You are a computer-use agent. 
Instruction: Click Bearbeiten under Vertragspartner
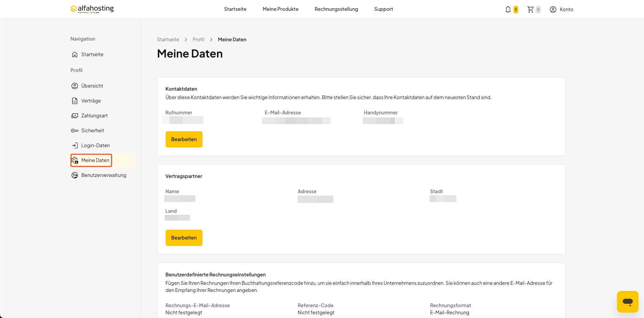[x=184, y=238]
